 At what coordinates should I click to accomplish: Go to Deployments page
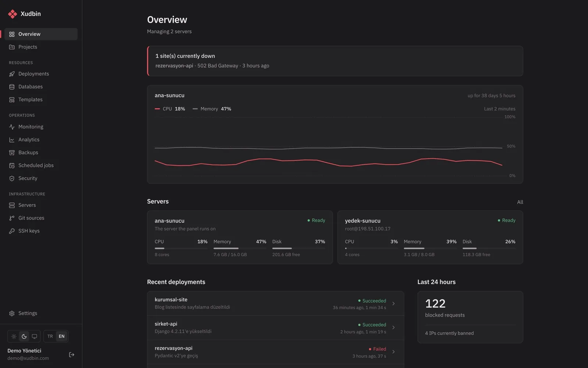pos(41,74)
